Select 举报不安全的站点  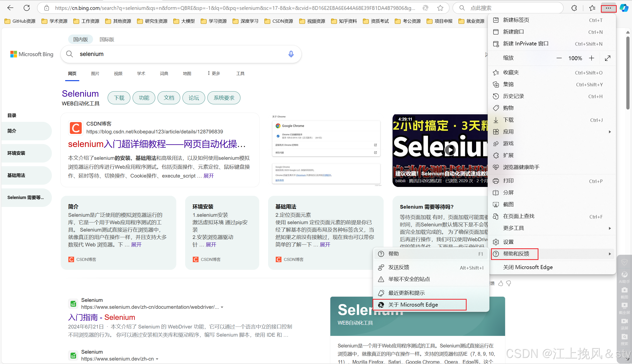tap(431, 279)
